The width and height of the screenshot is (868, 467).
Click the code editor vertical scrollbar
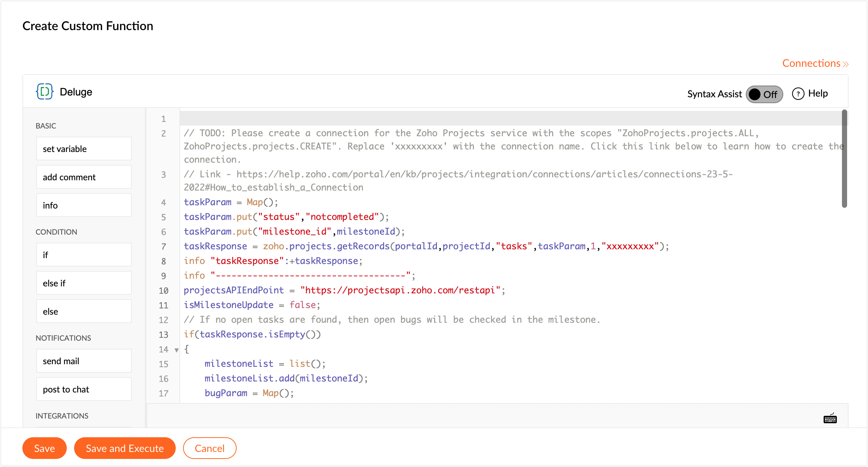click(x=844, y=159)
